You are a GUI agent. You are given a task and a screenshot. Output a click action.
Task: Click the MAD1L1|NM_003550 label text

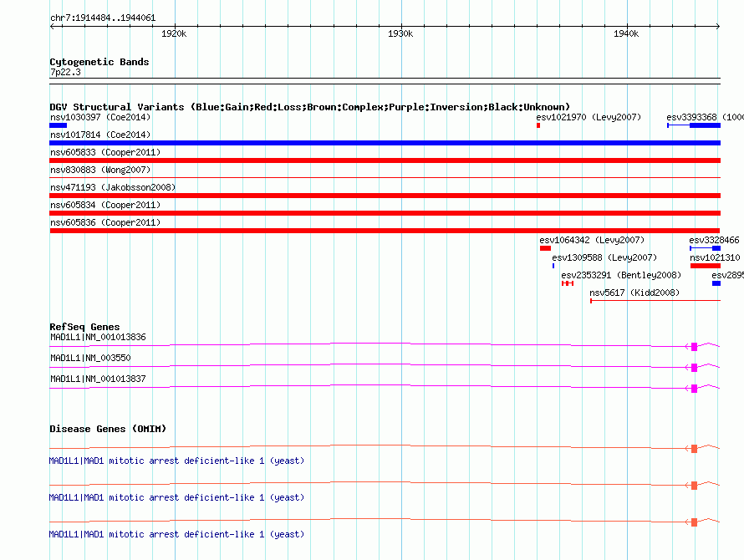point(90,358)
